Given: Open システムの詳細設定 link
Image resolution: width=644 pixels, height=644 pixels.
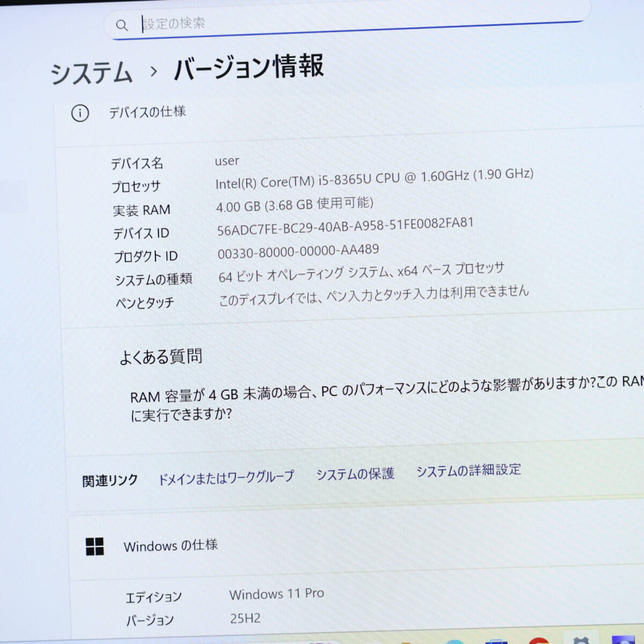Looking at the screenshot, I should [x=469, y=471].
